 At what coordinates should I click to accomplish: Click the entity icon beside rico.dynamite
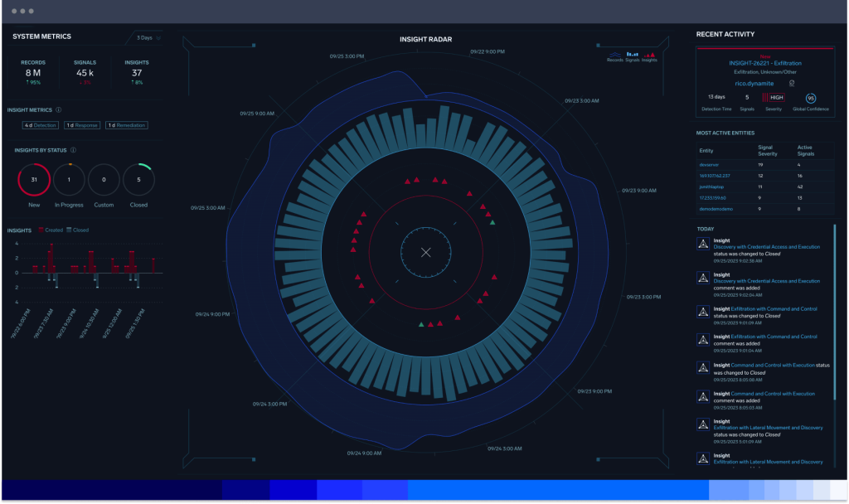[x=792, y=83]
